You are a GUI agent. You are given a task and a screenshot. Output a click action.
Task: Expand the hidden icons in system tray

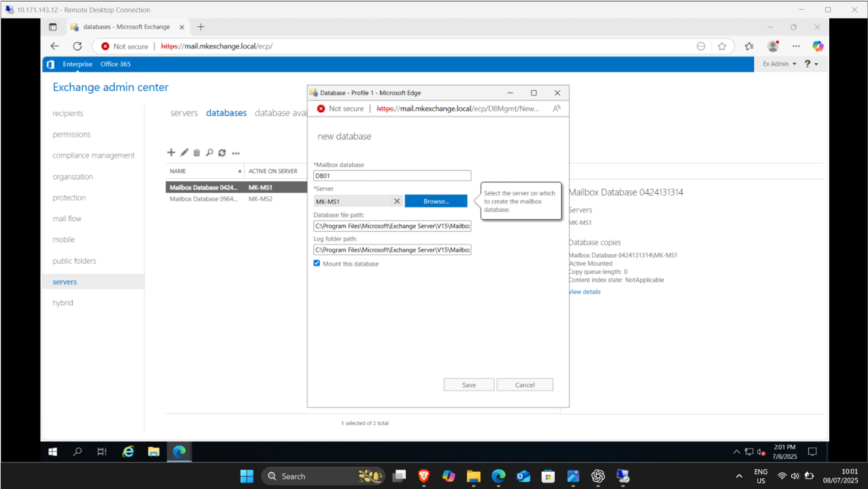(x=738, y=452)
